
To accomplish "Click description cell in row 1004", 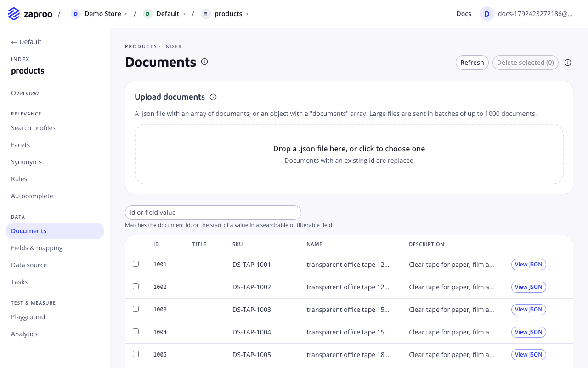I will tap(452, 332).
